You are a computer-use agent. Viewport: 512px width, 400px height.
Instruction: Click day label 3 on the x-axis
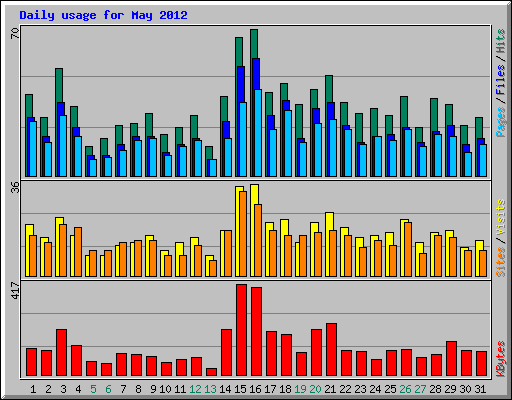point(63,389)
